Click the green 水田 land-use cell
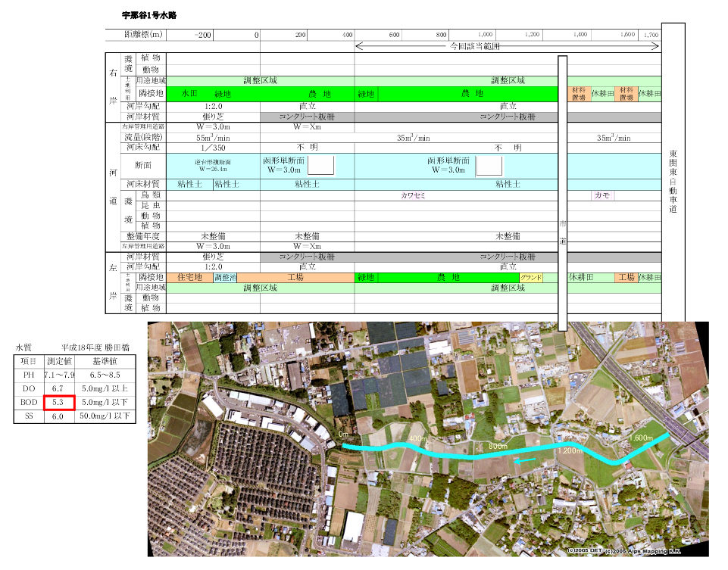 point(189,94)
